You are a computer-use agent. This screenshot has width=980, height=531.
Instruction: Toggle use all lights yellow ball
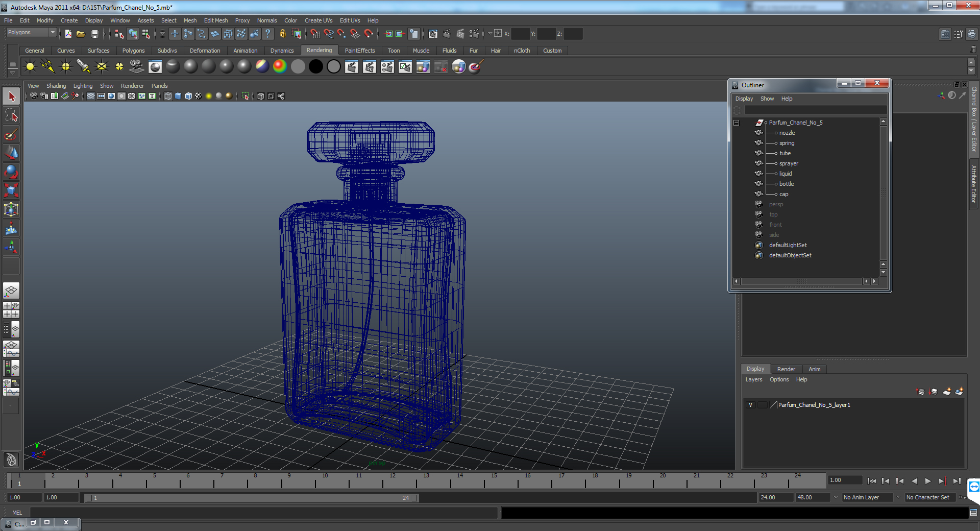point(209,96)
